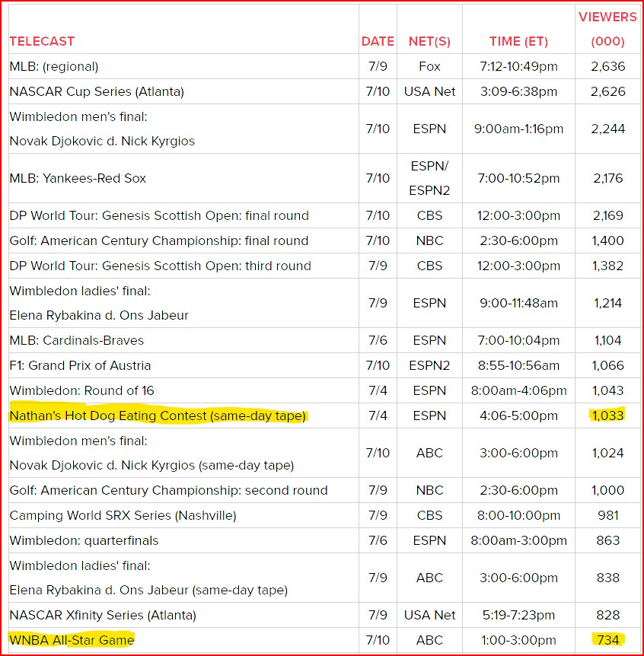Screen dimensions: 644x656
Task: Select the time cell '9:00am-1:16pm'
Action: pyautogui.click(x=518, y=129)
